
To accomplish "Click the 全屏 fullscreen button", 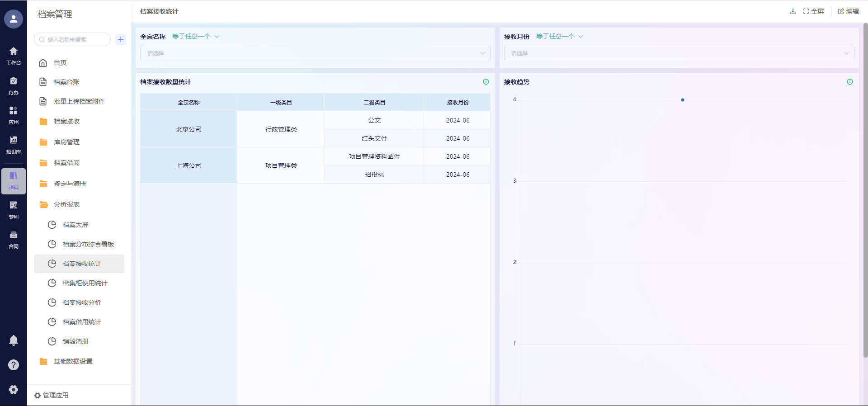I will click(814, 11).
